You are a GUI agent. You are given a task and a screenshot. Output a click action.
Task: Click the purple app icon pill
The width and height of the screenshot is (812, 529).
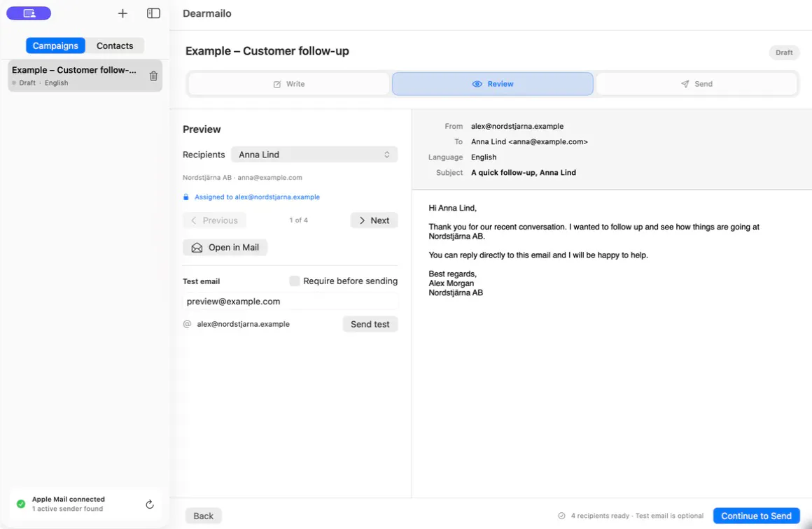[29, 13]
